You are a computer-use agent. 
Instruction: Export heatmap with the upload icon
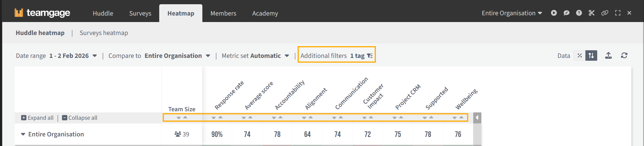tap(608, 56)
